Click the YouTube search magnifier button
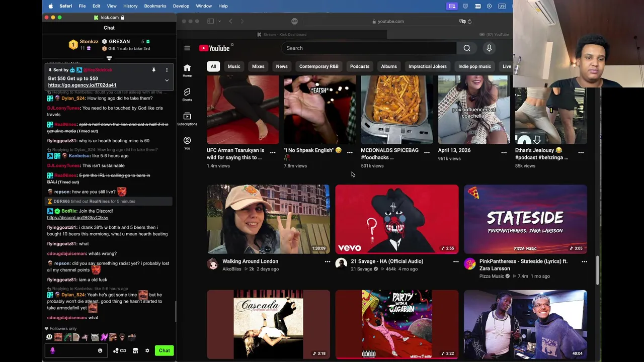The width and height of the screenshot is (644, 362). point(467,48)
